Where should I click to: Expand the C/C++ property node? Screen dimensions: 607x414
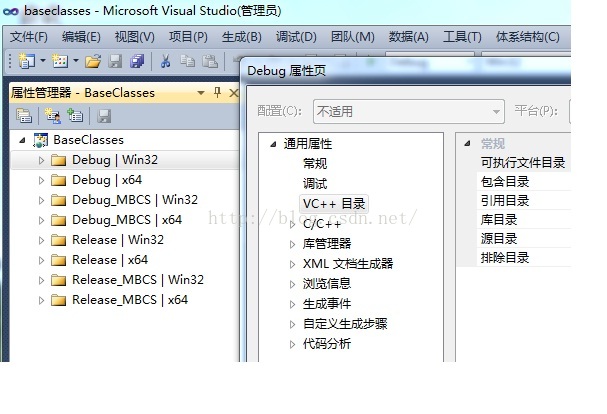click(293, 224)
